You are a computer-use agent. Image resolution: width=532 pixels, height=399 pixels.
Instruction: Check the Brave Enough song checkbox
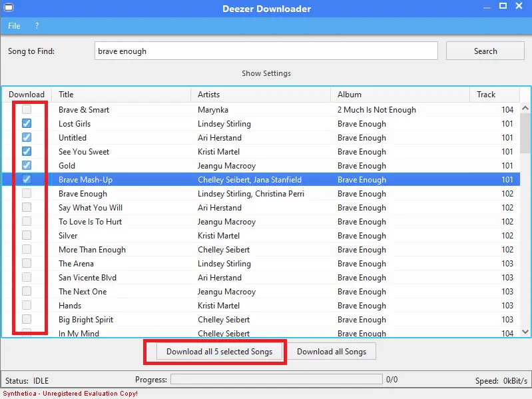(27, 193)
